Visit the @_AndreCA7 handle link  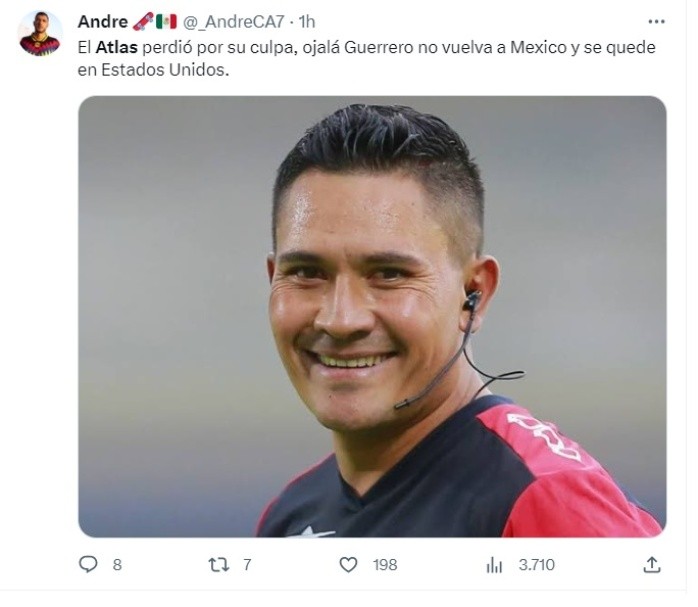point(234,22)
